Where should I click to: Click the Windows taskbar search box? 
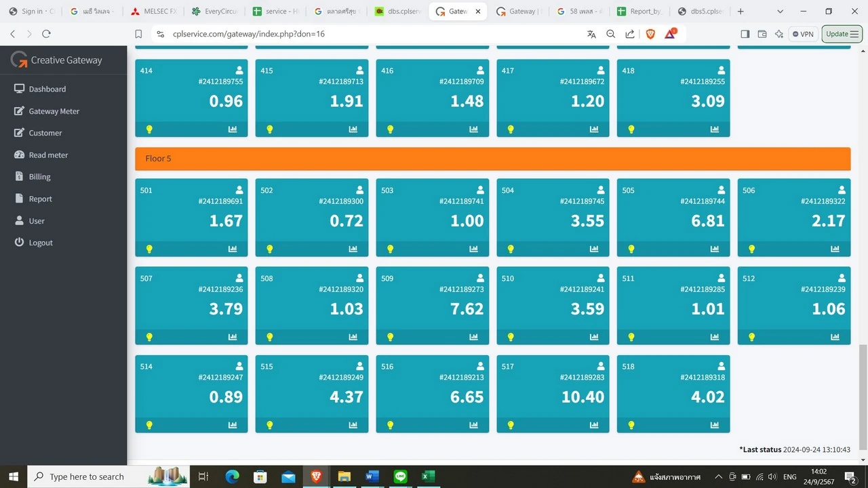pos(89,476)
